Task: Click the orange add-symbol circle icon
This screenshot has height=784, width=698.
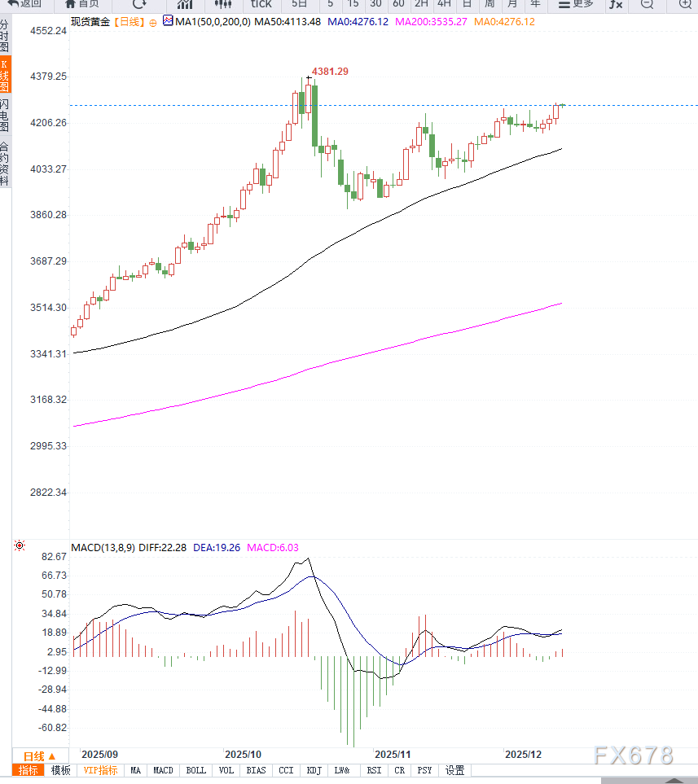Action: coord(152,22)
